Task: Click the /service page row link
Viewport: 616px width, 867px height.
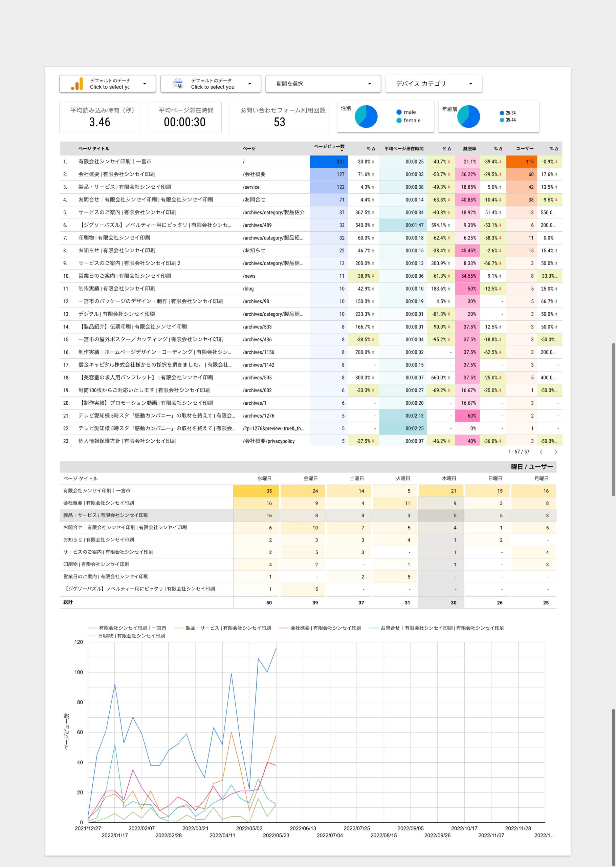Action: coord(251,187)
